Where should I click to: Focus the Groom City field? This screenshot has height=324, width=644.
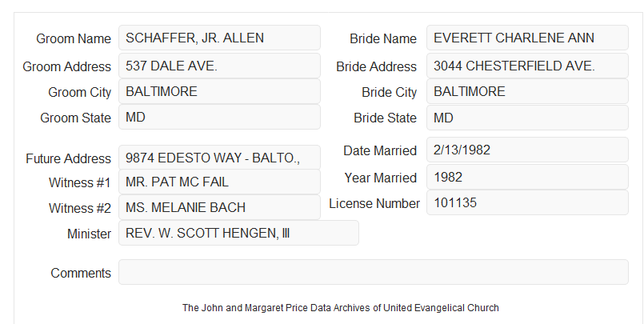click(x=219, y=91)
